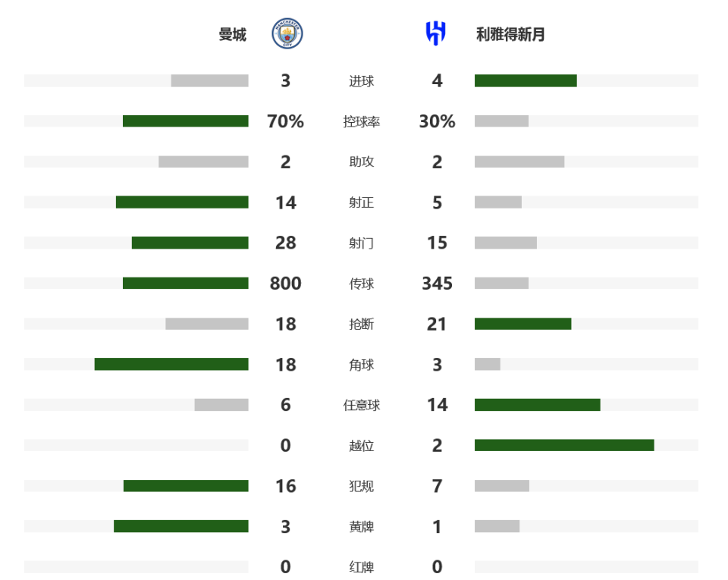Click the Al Hilal club logo

click(x=436, y=33)
